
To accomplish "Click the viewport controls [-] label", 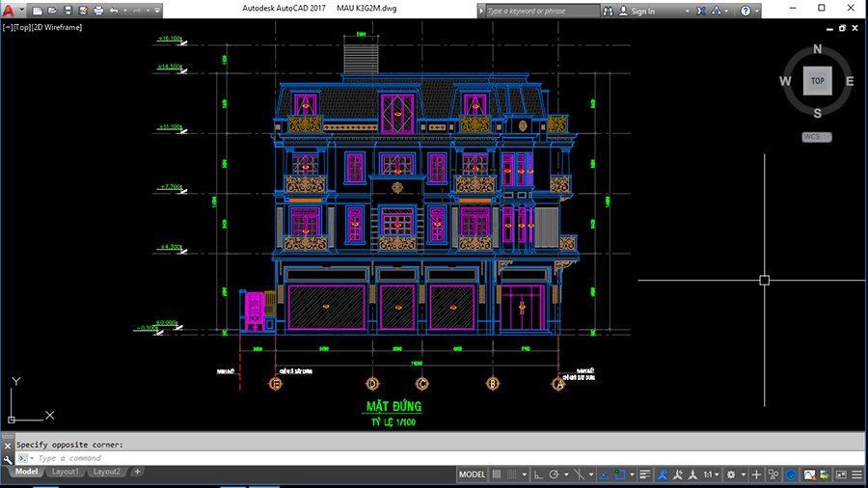I will coord(8,27).
